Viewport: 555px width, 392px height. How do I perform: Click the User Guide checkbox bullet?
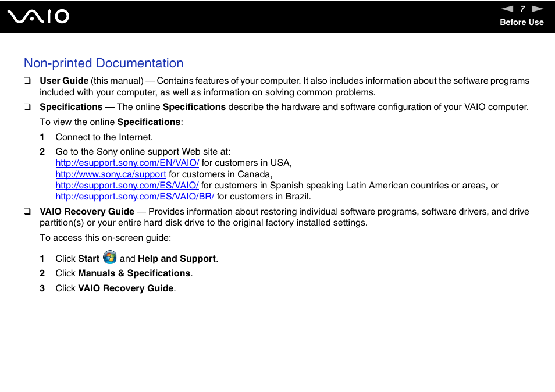coord(27,81)
